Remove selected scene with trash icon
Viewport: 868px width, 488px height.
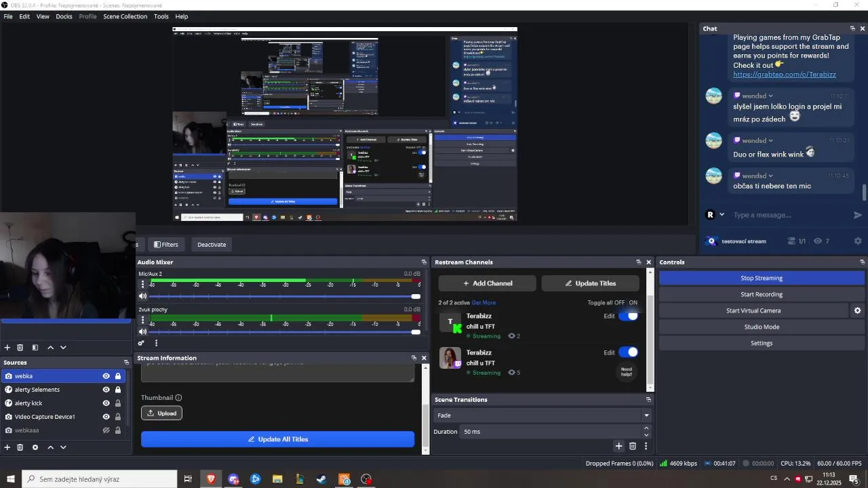(20, 348)
